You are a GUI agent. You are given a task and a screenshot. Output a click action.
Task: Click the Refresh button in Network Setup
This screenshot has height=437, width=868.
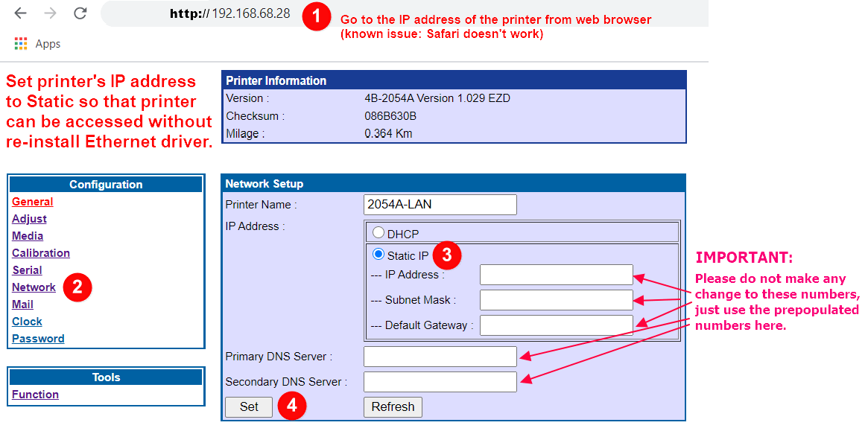(393, 406)
